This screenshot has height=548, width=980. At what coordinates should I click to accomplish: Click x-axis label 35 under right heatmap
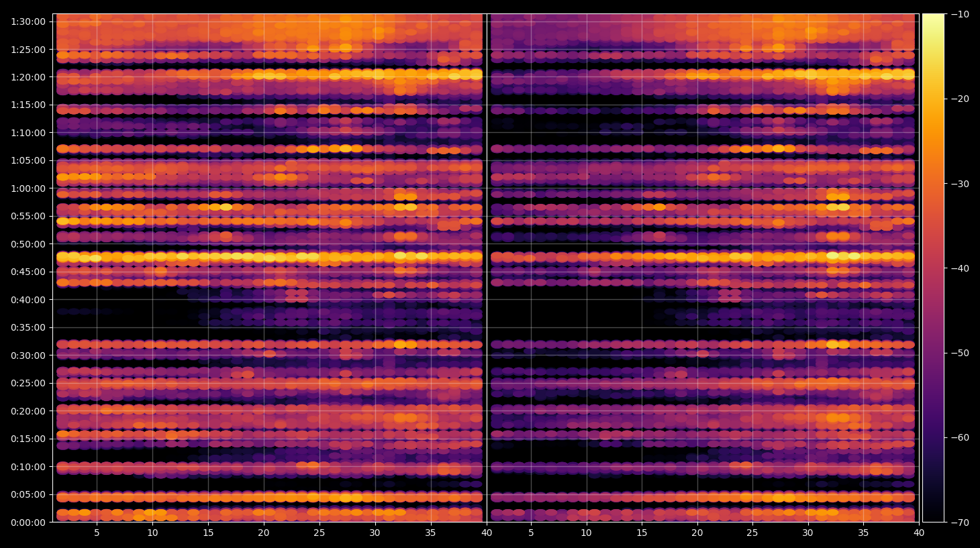863,533
